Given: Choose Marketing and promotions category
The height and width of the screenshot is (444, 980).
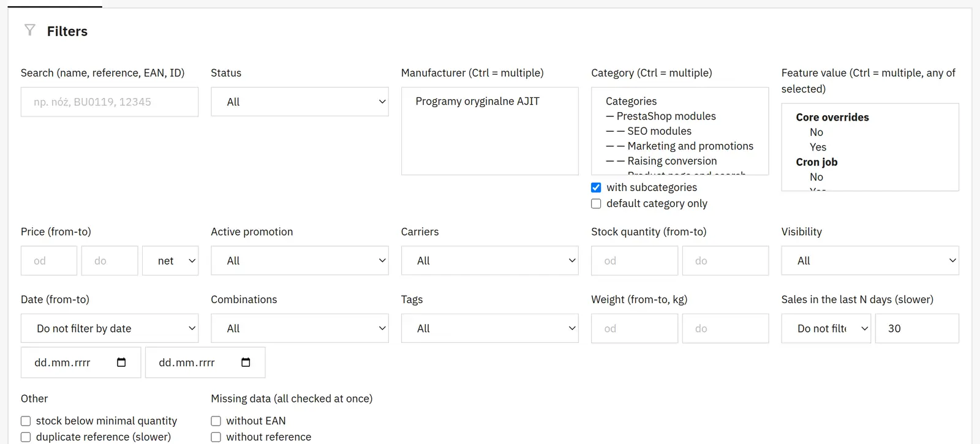Looking at the screenshot, I should (680, 146).
